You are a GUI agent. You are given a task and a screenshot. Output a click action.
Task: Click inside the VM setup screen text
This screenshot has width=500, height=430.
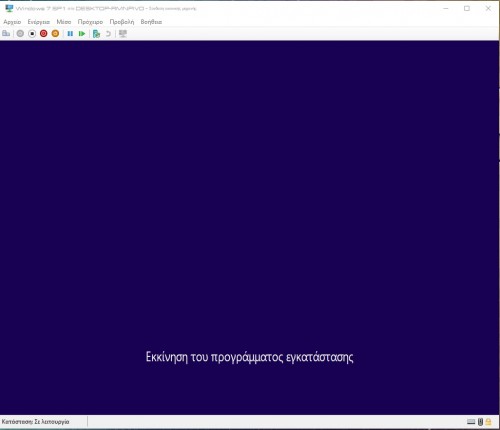(249, 357)
